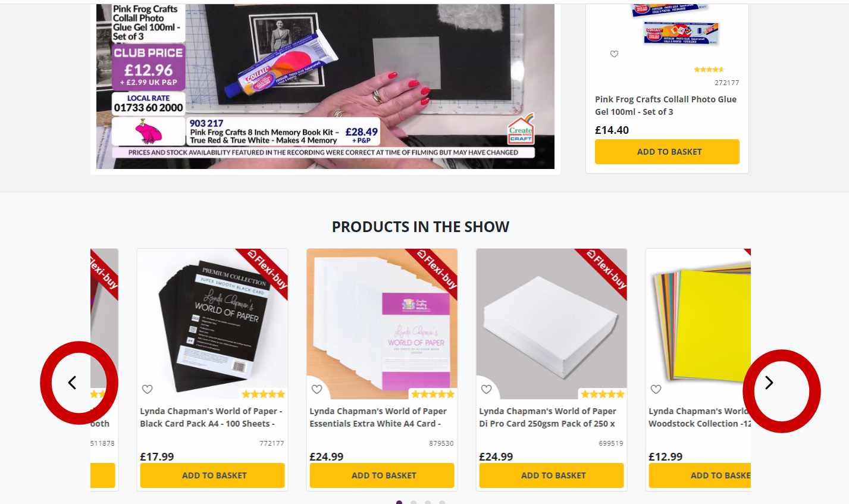849x504 pixels.
Task: Click the Flexi-buy ribbon on Di Pro Card
Action: point(606,270)
